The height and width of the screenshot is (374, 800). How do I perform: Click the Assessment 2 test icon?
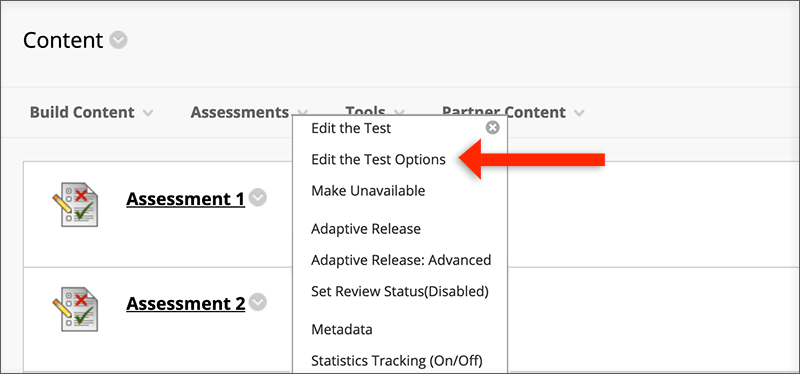coord(75,309)
